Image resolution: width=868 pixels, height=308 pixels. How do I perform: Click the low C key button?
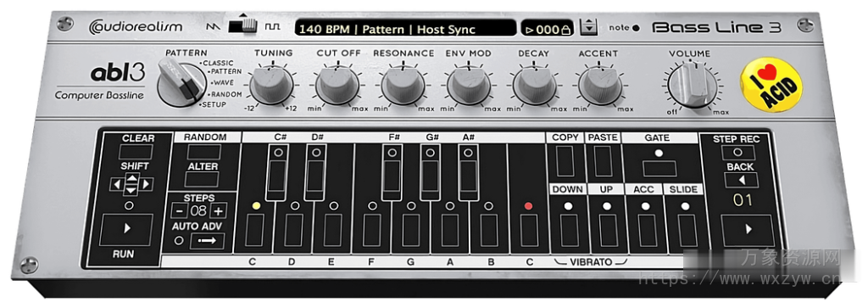coord(254,230)
